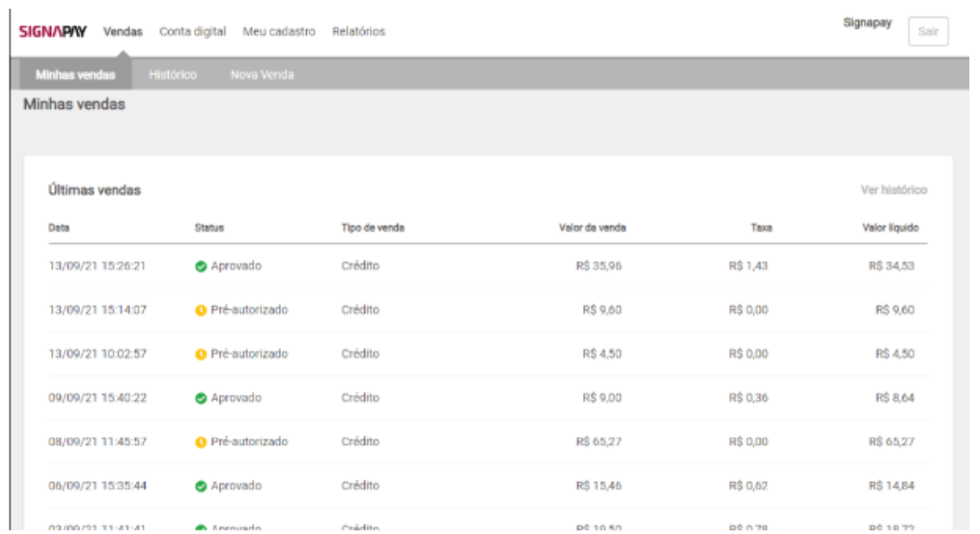Click orange pre-authorized icon on 13/09/21 15:14:07 sale
This screenshot has width=980, height=534.
[x=200, y=310]
